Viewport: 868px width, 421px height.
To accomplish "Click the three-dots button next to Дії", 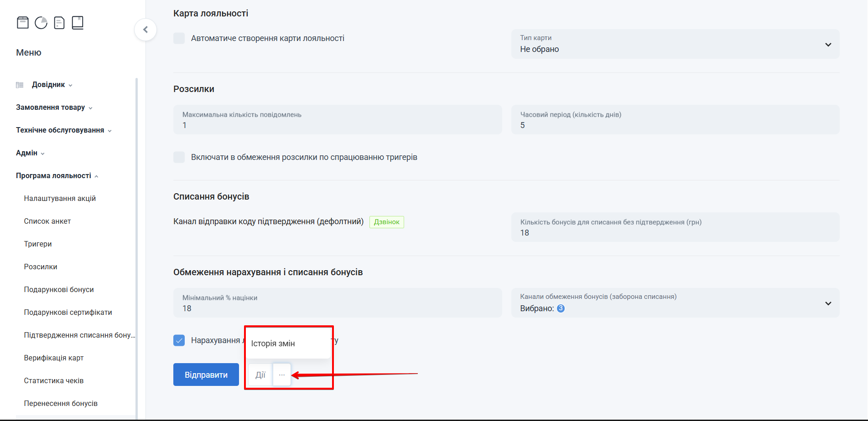I will [x=282, y=375].
